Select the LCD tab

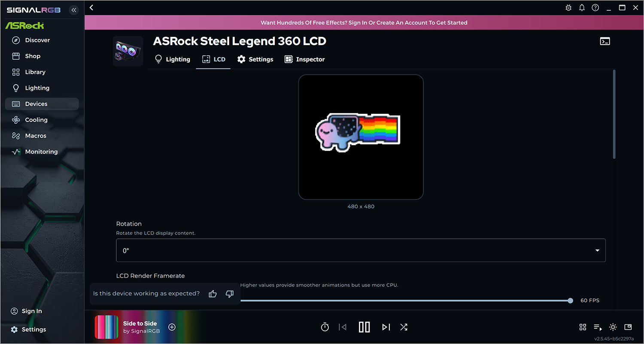tap(213, 59)
